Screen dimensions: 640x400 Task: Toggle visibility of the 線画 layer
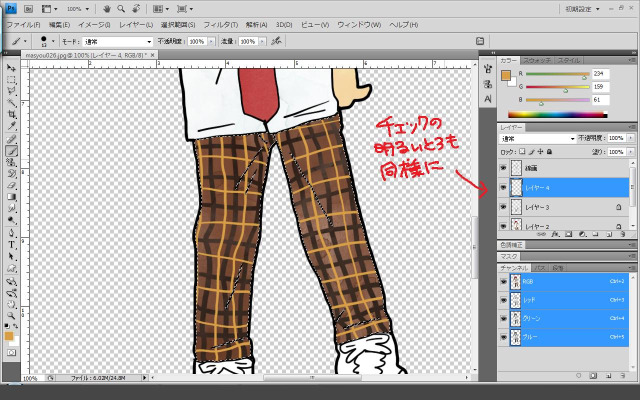click(x=503, y=168)
